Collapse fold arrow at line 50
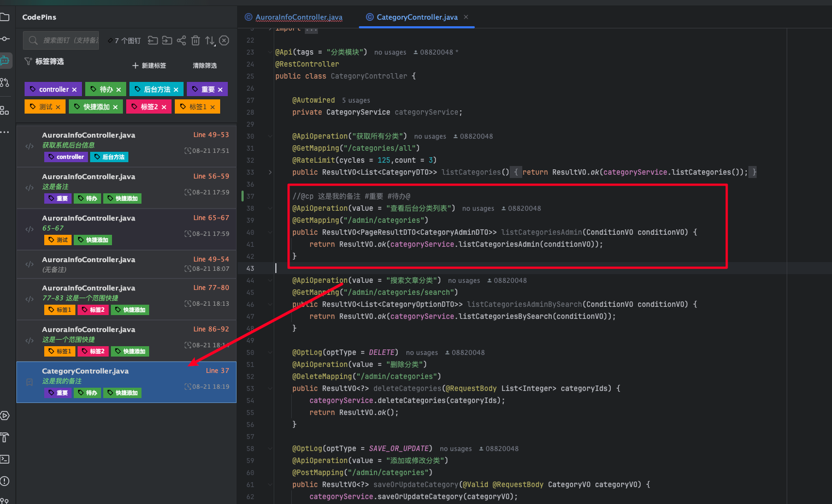The image size is (832, 504). coord(270,353)
